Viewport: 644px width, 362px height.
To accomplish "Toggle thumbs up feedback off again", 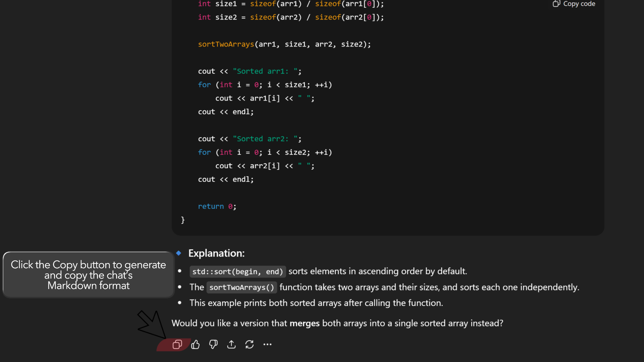I will tap(196, 344).
